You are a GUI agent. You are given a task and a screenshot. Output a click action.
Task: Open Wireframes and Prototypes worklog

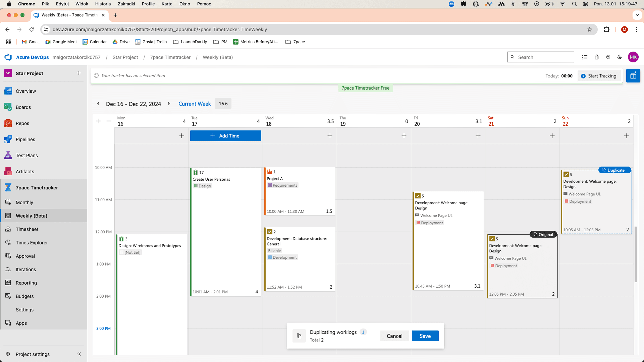point(151,295)
